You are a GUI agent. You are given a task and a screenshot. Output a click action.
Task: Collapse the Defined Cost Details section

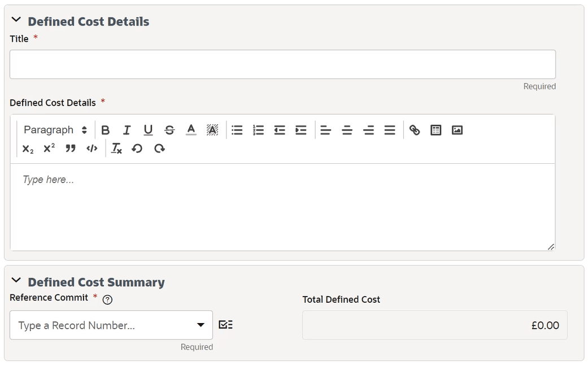click(x=16, y=19)
